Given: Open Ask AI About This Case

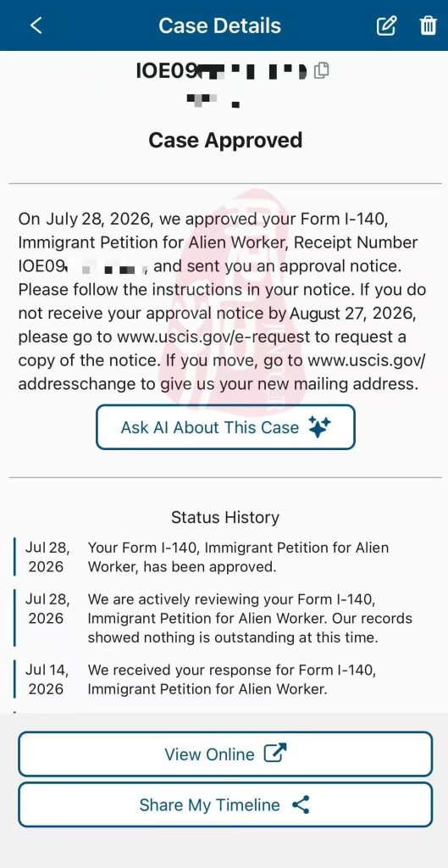Looking at the screenshot, I should tap(225, 427).
